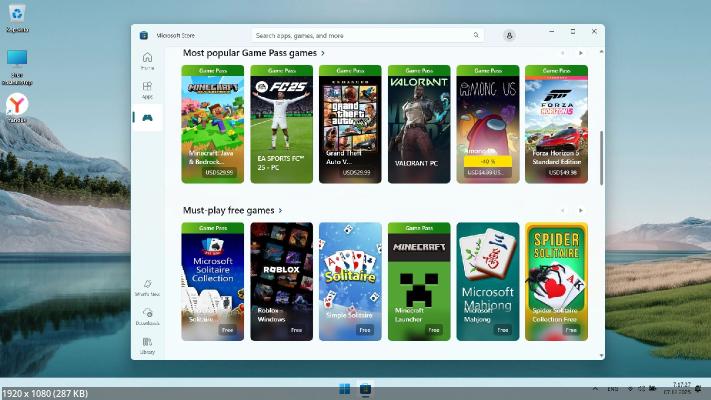Open the Downloads section in sidebar
Image resolution: width=711 pixels, height=400 pixels.
[x=147, y=315]
